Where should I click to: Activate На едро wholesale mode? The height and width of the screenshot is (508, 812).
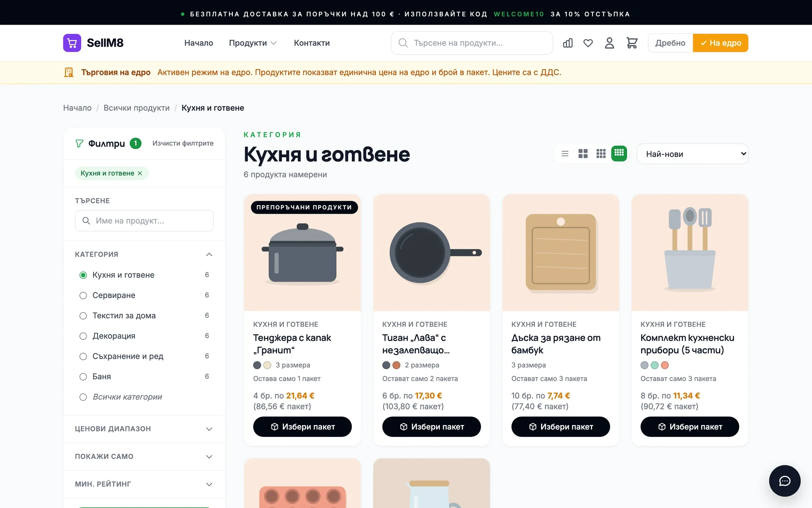pyautogui.click(x=721, y=43)
